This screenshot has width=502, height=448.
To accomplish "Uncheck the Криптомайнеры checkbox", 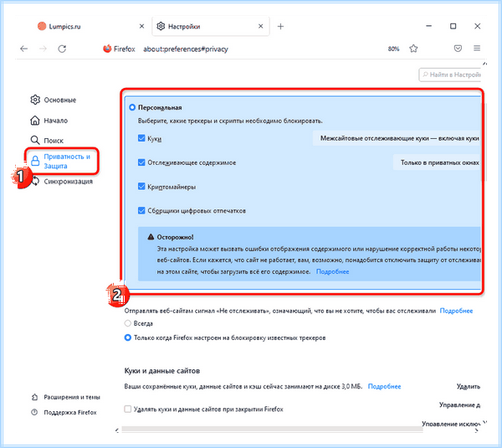I will [141, 187].
